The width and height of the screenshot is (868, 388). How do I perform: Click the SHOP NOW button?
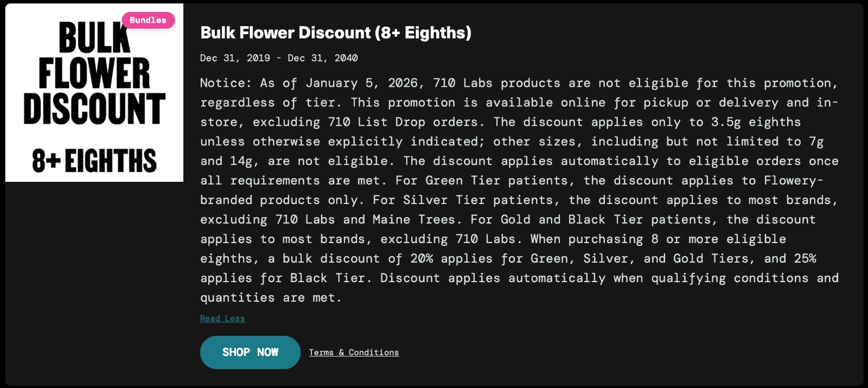pos(250,352)
